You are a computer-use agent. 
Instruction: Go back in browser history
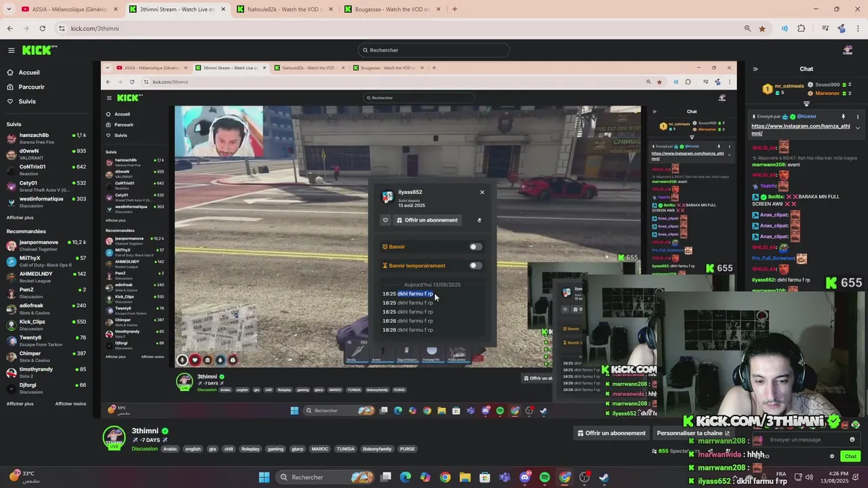pyautogui.click(x=9, y=28)
